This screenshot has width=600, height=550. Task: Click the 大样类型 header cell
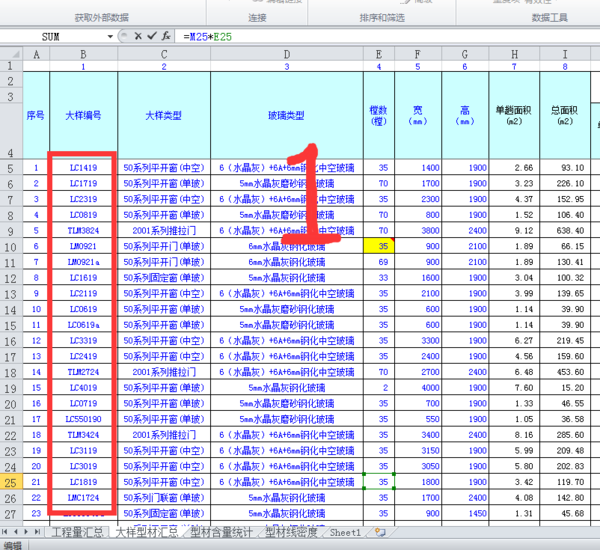point(164,115)
